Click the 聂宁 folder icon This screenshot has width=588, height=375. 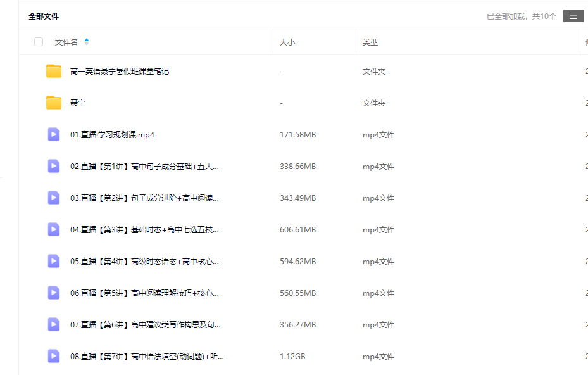point(54,103)
